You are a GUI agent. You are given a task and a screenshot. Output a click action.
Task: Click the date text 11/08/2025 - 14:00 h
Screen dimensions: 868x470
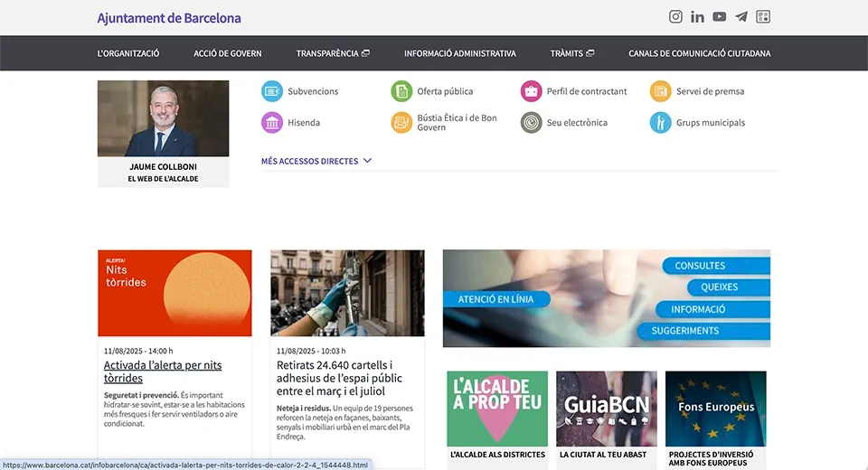click(x=138, y=351)
